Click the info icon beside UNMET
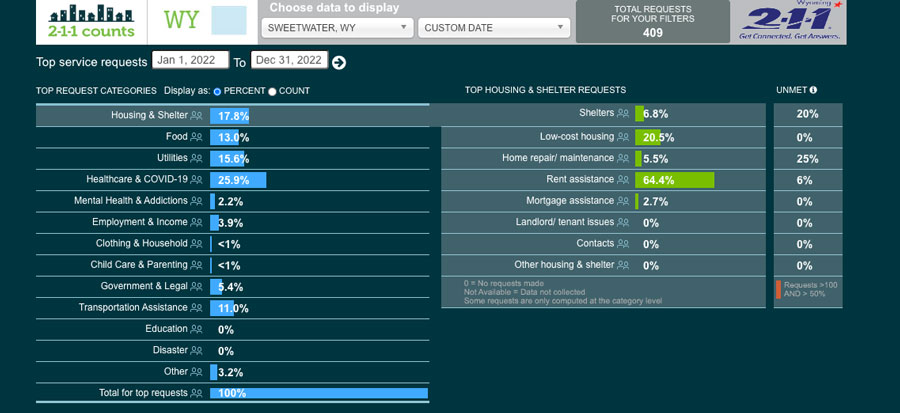 tap(813, 91)
